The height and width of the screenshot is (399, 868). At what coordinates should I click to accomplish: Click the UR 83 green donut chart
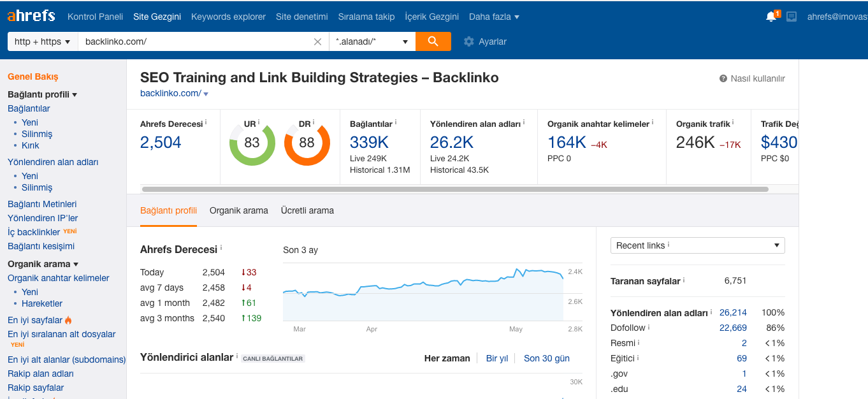click(x=252, y=143)
